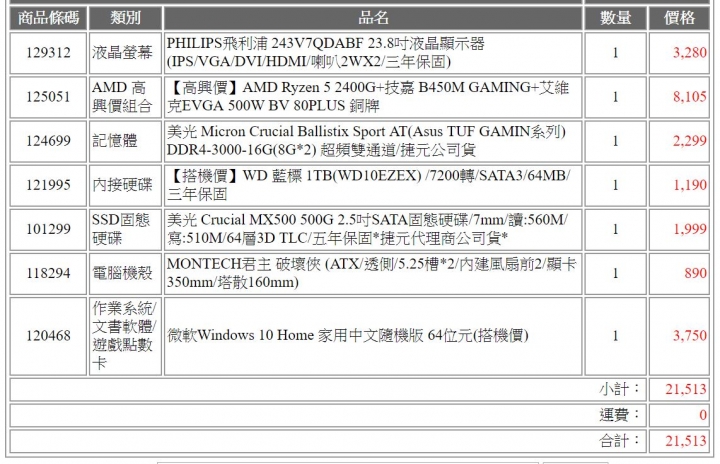Click the 合計 label
This screenshot has height=464, width=720.
[619, 441]
